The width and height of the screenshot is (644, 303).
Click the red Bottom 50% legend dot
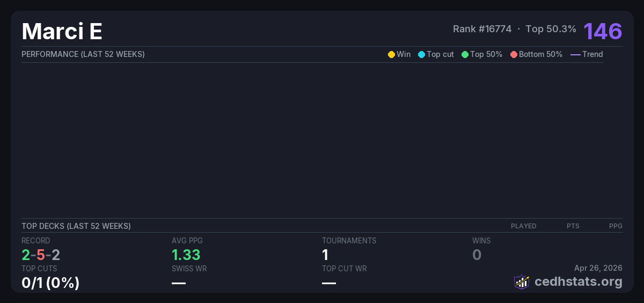(x=514, y=54)
